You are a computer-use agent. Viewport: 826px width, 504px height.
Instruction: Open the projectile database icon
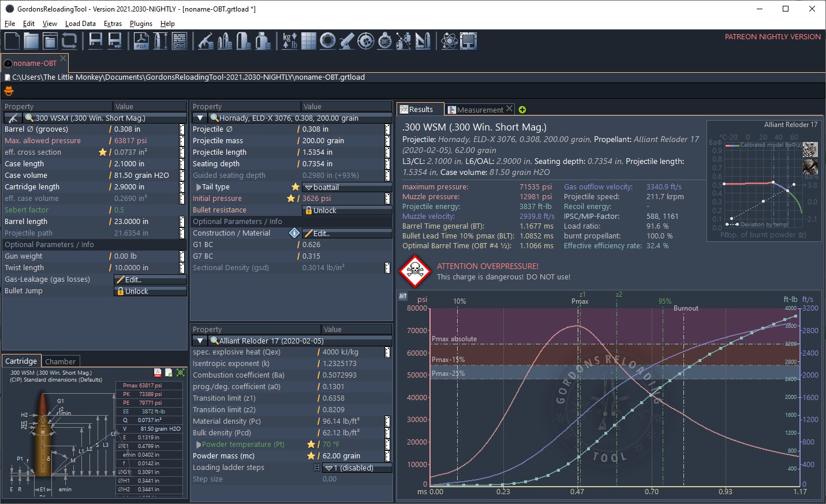[x=225, y=41]
